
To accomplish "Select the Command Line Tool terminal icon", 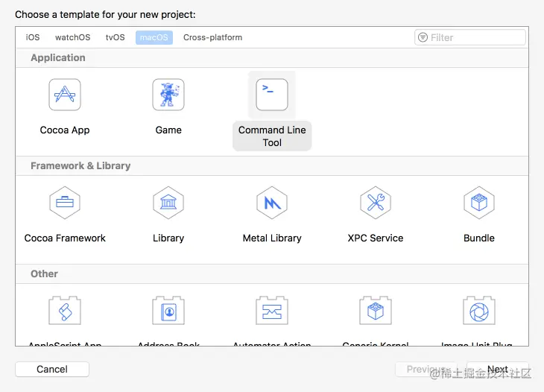I will [272, 95].
